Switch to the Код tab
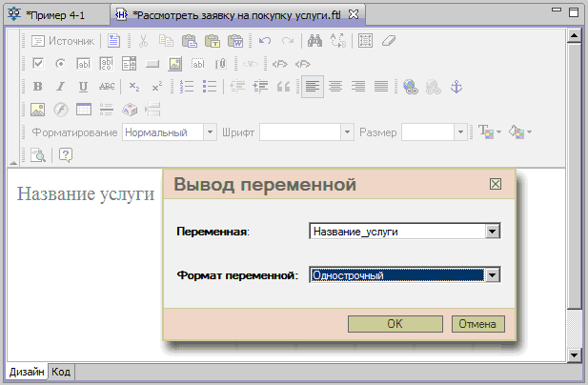 click(x=61, y=372)
